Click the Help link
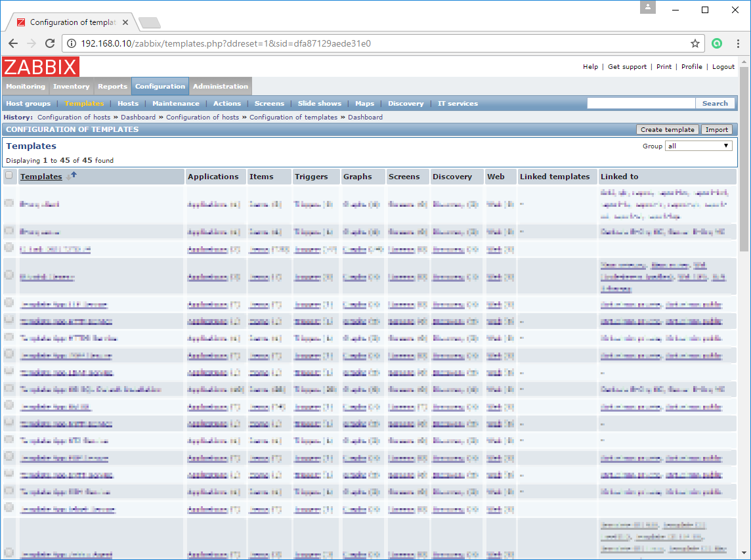The image size is (751, 560). coord(591,66)
